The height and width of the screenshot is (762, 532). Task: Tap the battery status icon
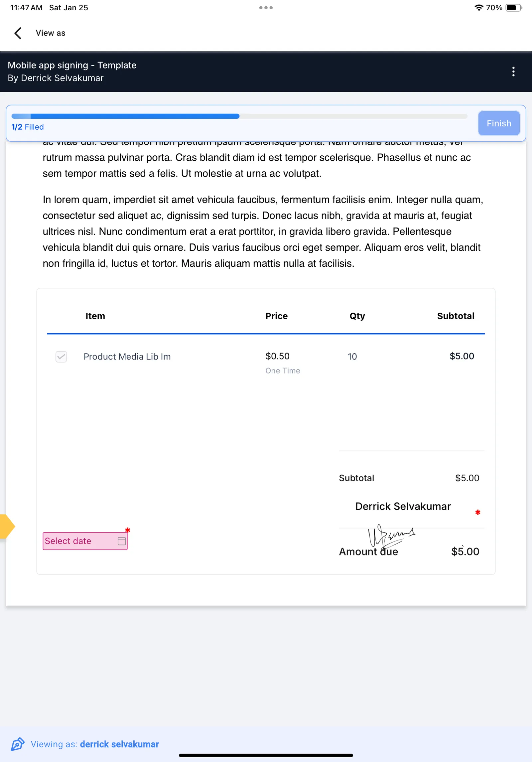pos(514,8)
